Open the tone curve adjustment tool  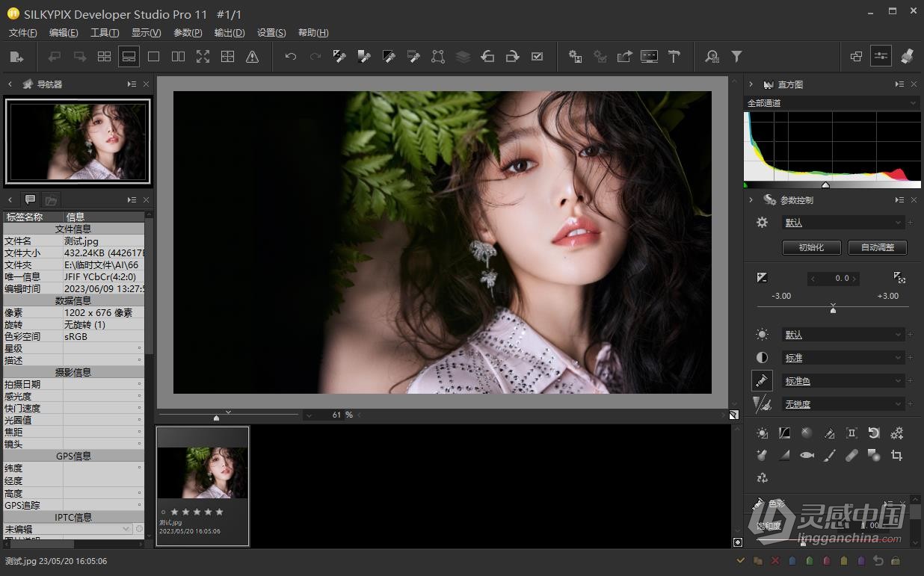pyautogui.click(x=784, y=433)
